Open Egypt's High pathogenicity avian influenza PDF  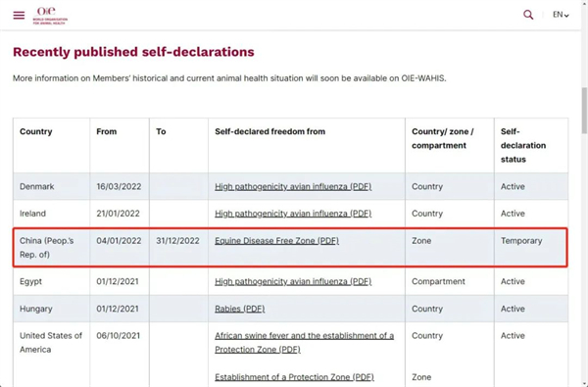tap(293, 281)
